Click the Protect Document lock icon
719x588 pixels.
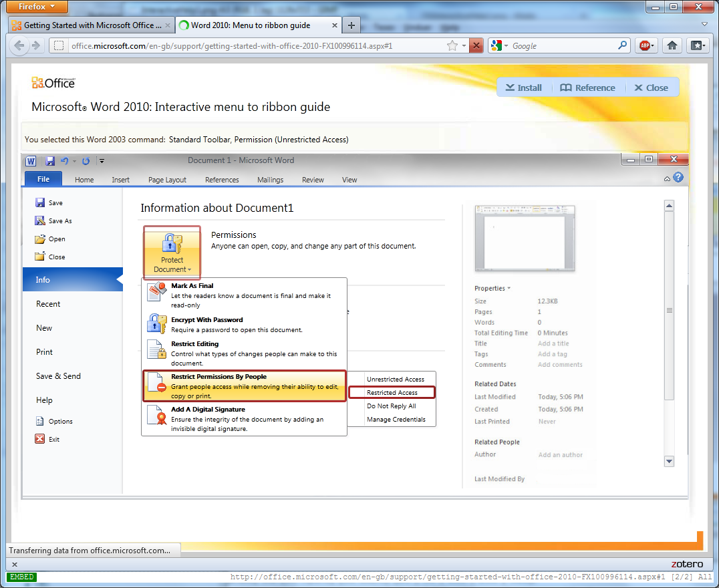172,243
